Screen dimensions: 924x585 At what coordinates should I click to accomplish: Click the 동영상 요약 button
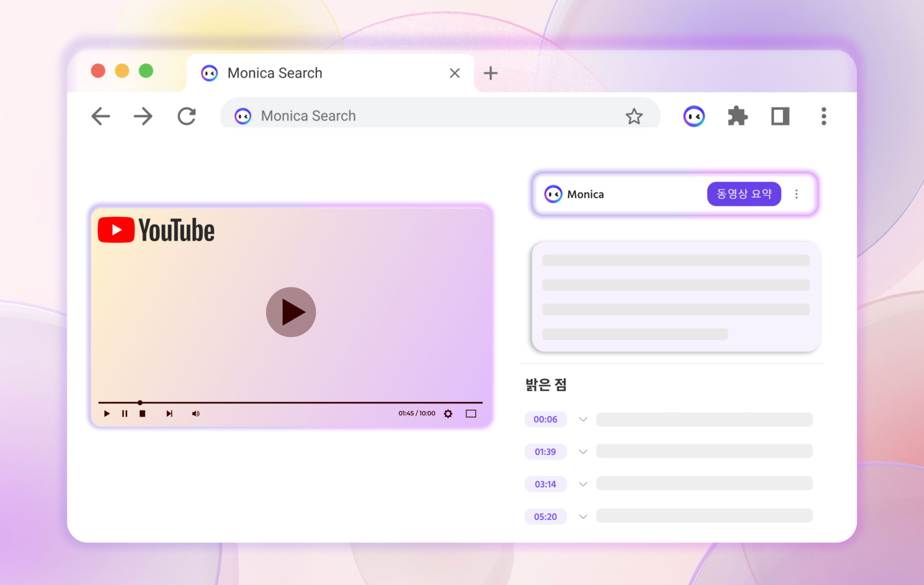744,194
